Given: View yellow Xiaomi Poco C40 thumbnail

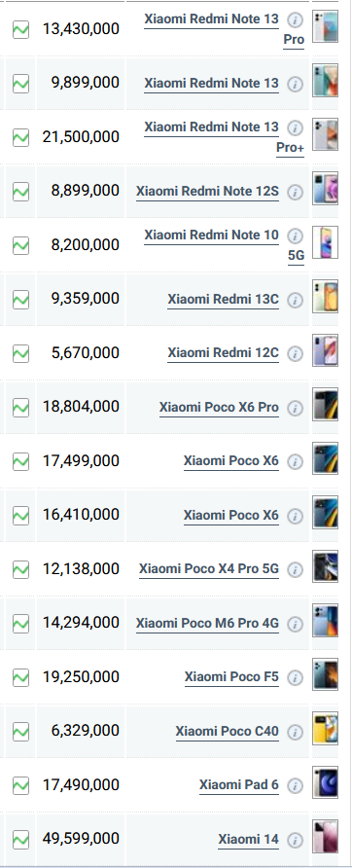Looking at the screenshot, I should pyautogui.click(x=325, y=729).
